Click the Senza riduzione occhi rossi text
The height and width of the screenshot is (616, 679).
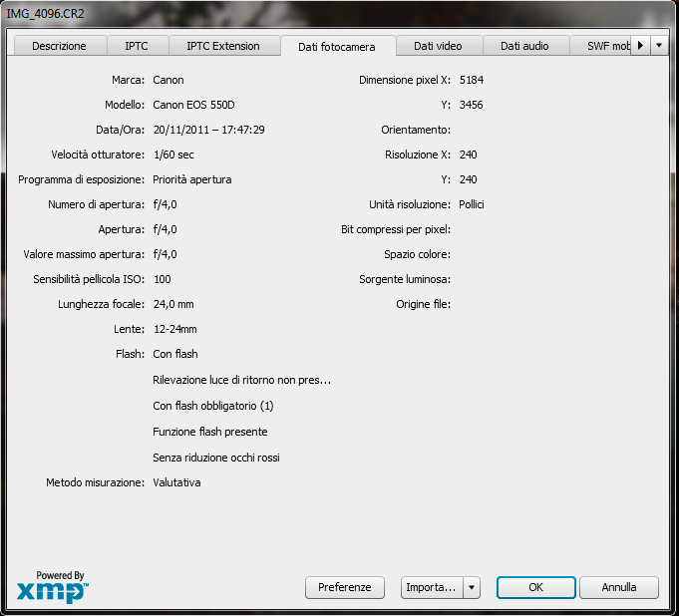216,458
